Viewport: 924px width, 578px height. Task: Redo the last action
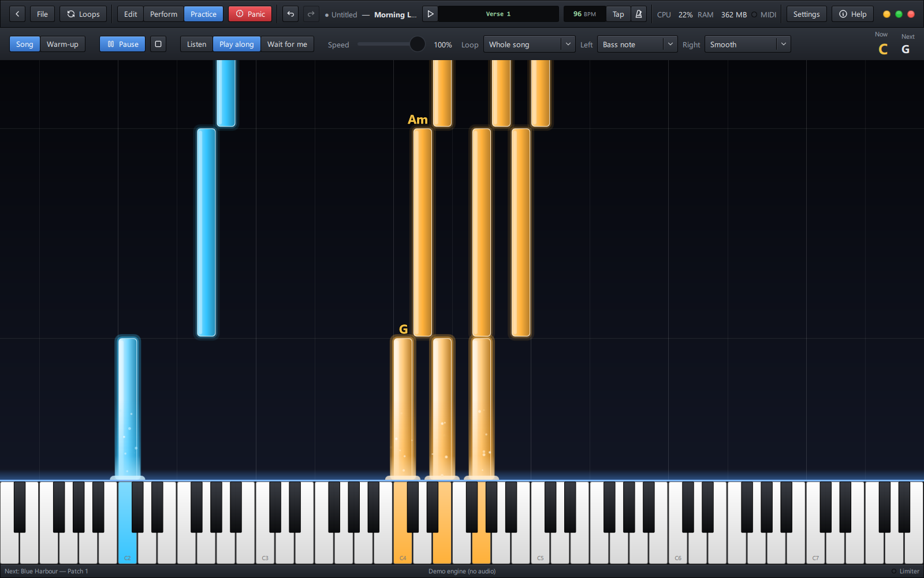311,14
